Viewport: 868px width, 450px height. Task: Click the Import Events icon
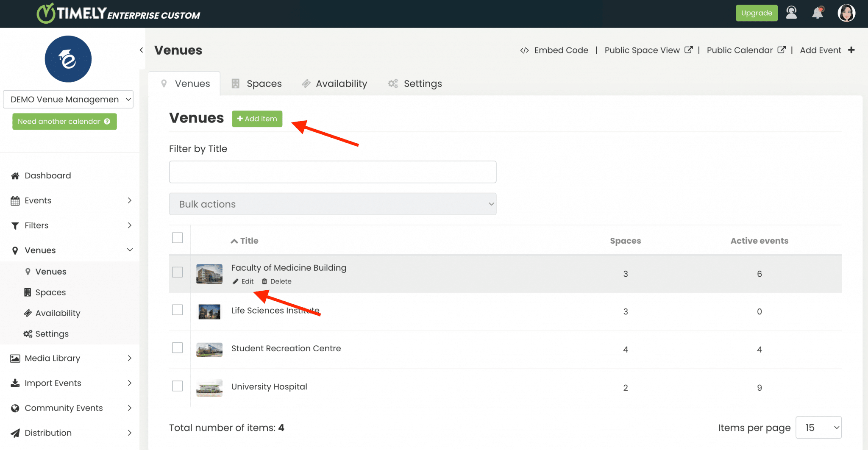click(15, 383)
